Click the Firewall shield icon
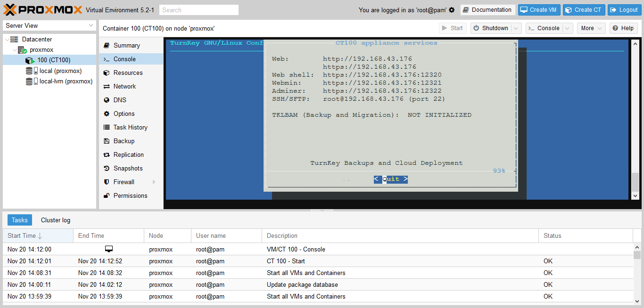 pos(107,182)
